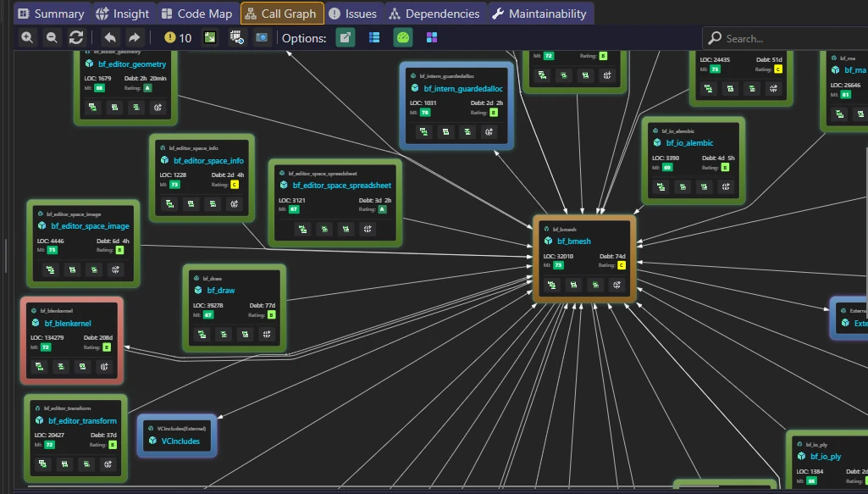Click yellow C rating badge on bf_editor_space_info
868x494 pixels.
235,185
